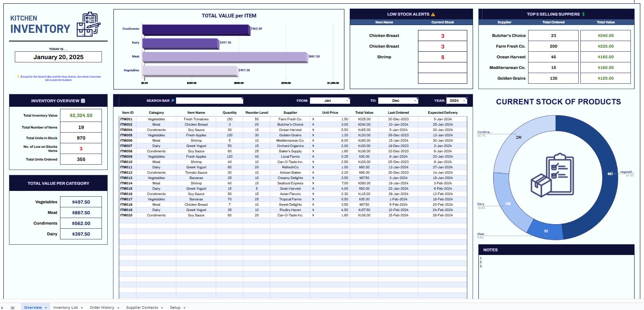Click the chart icon beside Inventory Overview
Image resolution: width=644 pixels, height=310 pixels.
[x=83, y=101]
